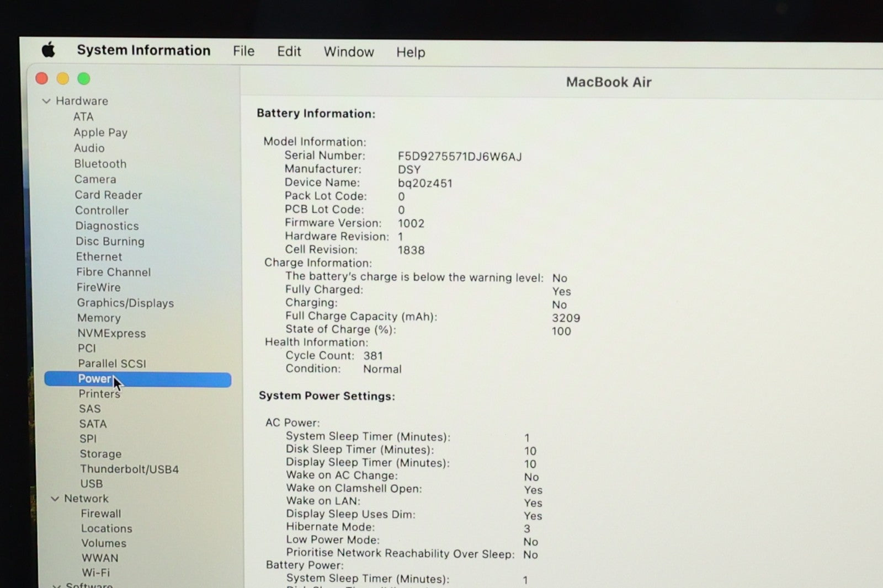Select Memory in the hardware list
The height and width of the screenshot is (588, 883).
point(99,318)
